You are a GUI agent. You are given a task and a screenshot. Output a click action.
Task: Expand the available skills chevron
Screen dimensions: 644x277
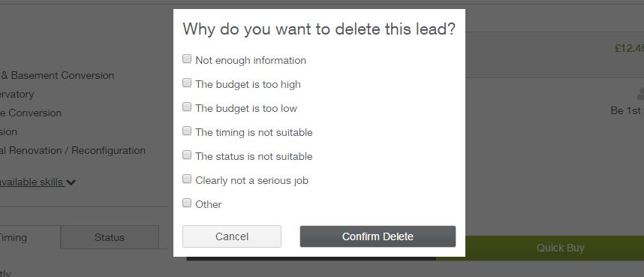71,182
